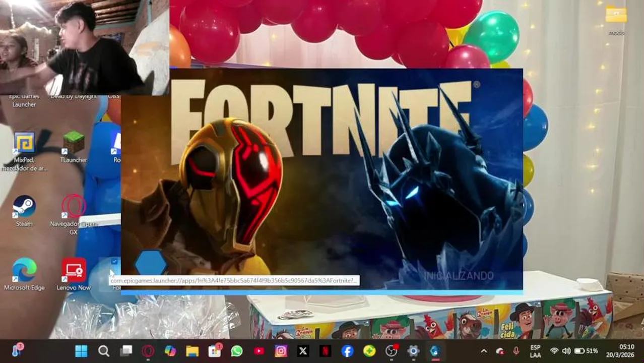Open battery 51% status indicator
The image size is (644, 363).
click(x=586, y=351)
